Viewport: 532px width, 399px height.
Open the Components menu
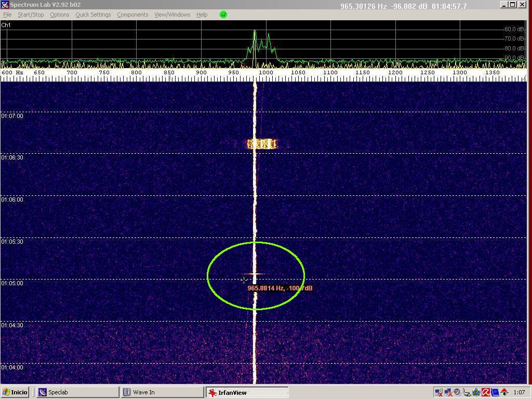[132, 15]
